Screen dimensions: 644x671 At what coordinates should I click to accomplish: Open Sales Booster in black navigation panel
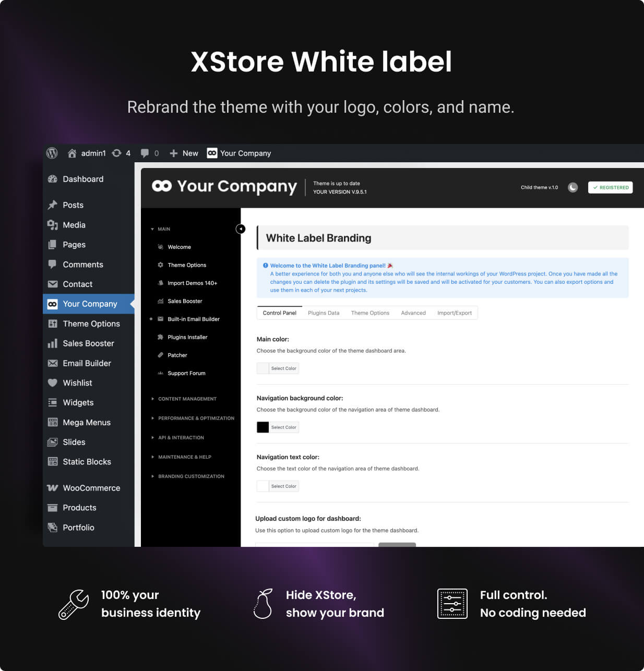pyautogui.click(x=185, y=301)
